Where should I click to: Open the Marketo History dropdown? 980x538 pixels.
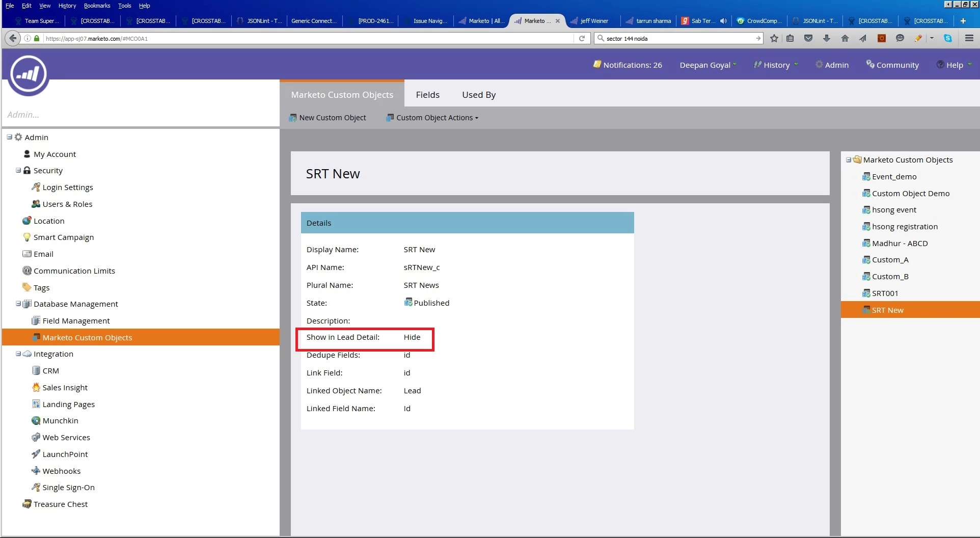click(x=776, y=65)
